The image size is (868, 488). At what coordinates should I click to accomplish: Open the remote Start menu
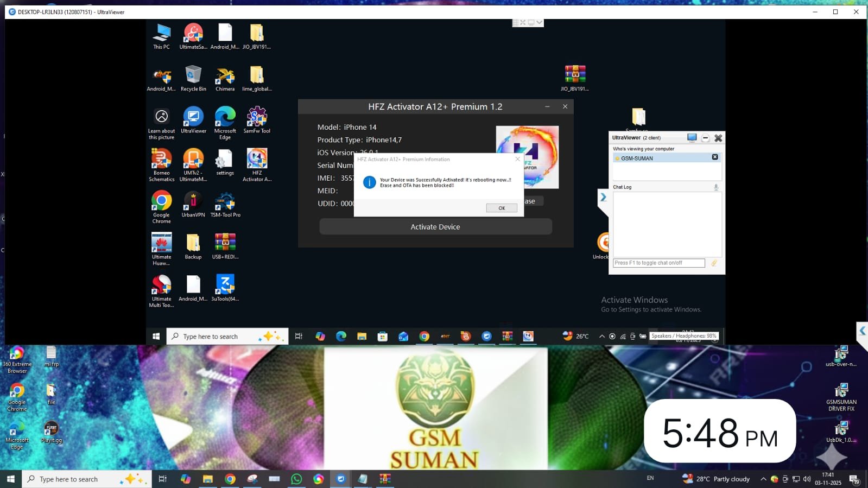156,337
